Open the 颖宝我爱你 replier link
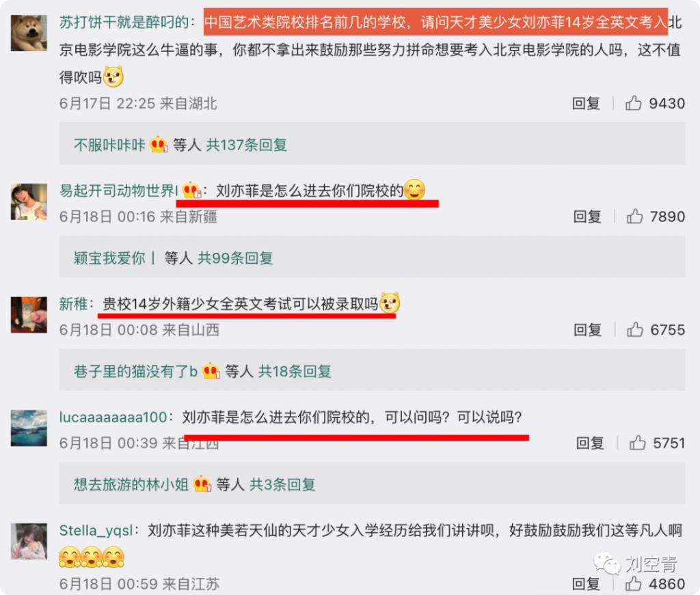Viewport: 700px width, 595px height. 109,258
